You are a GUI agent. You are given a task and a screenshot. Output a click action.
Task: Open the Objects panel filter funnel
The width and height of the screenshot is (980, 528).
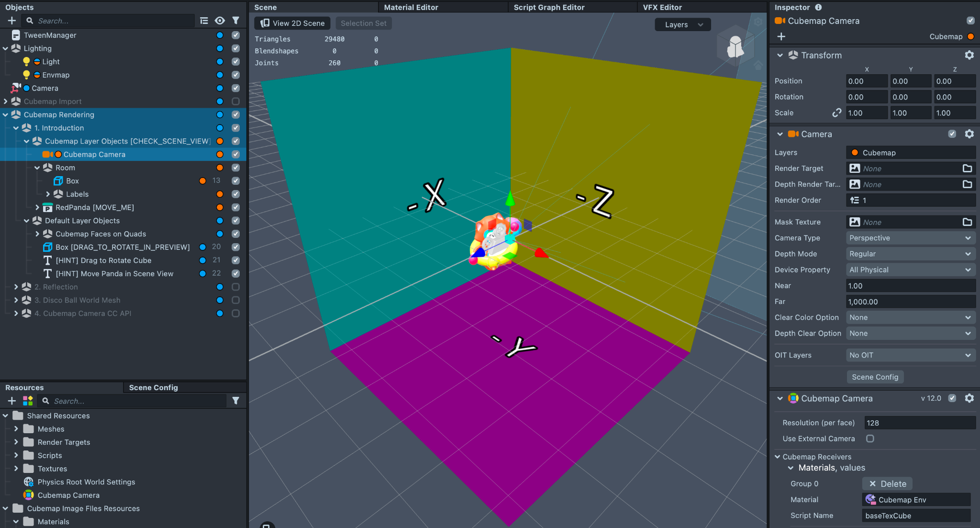click(236, 21)
